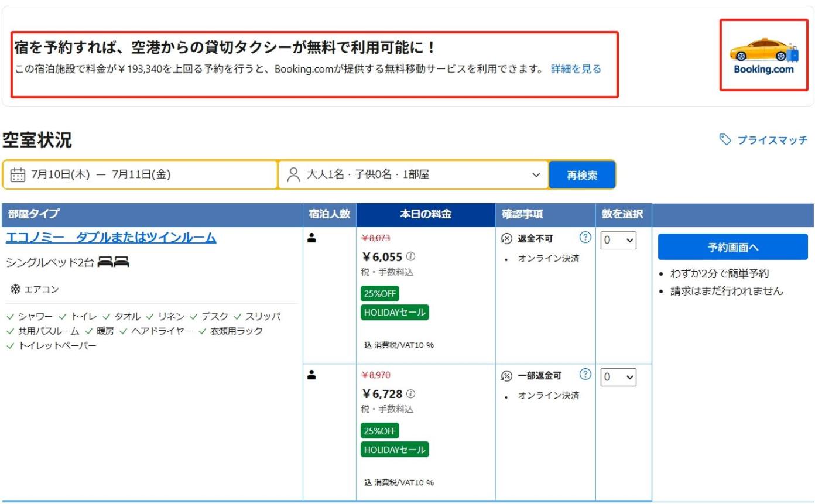The height and width of the screenshot is (504, 815).
Task: Click the person icon in guests field
Action: pos(294,174)
